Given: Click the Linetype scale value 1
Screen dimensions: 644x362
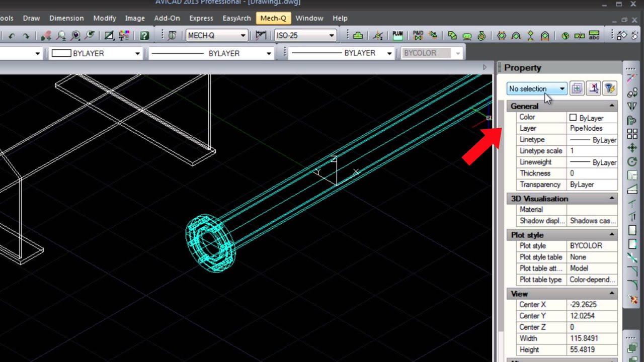Looking at the screenshot, I should point(592,151).
